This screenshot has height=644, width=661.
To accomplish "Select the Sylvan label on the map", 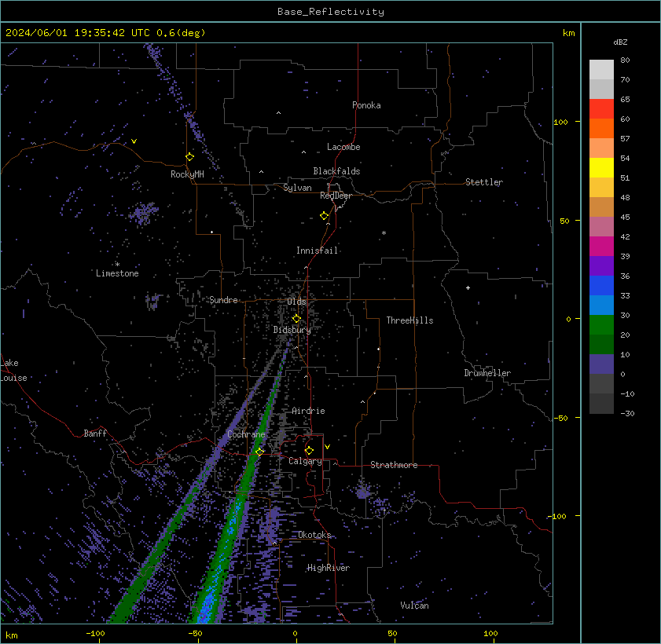I will click(297, 188).
